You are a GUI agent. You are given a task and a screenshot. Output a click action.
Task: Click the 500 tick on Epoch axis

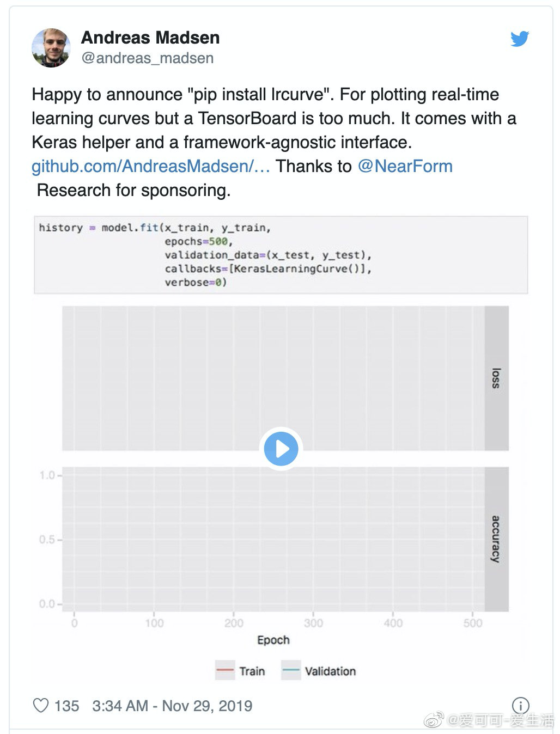472,623
